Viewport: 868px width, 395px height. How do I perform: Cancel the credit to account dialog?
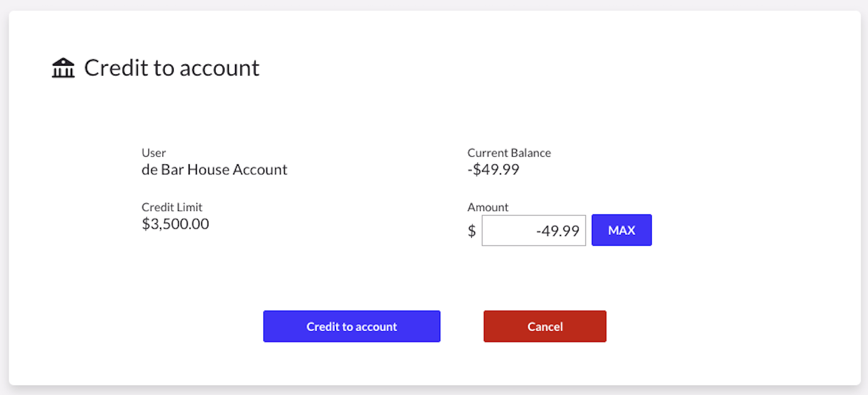544,326
